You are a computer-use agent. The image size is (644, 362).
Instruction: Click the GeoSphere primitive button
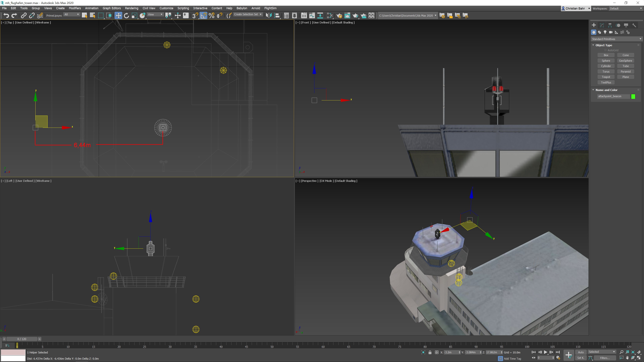[x=626, y=61]
